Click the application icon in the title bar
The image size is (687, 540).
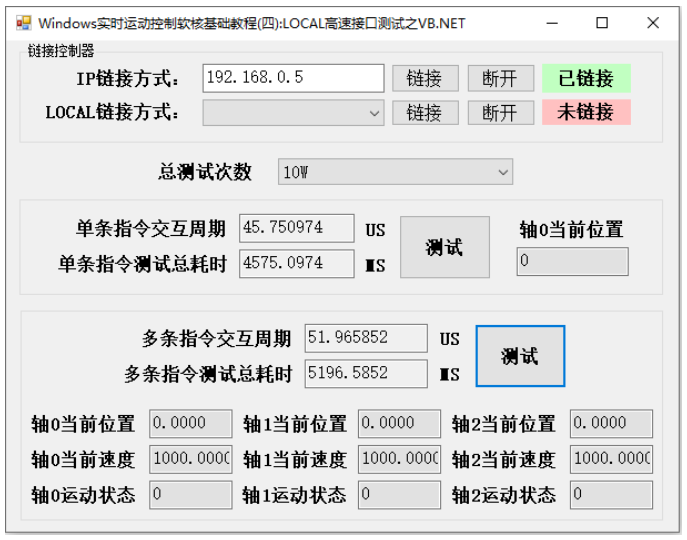click(x=24, y=23)
